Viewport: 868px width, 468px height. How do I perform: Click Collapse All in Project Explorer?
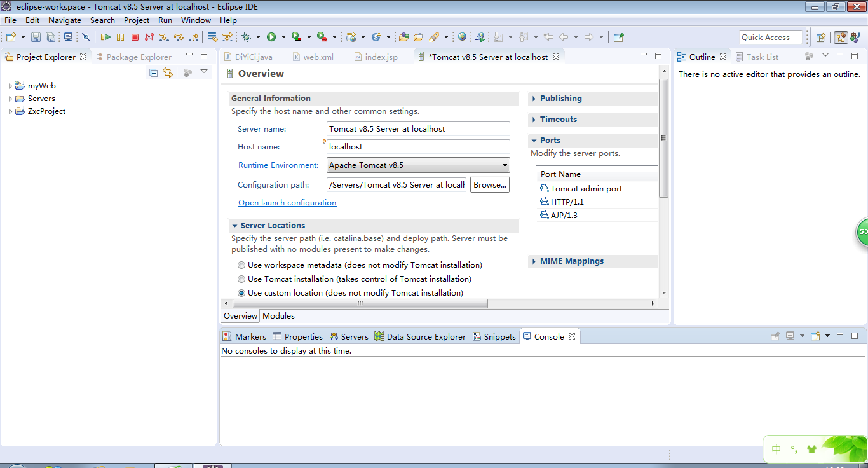click(x=153, y=72)
